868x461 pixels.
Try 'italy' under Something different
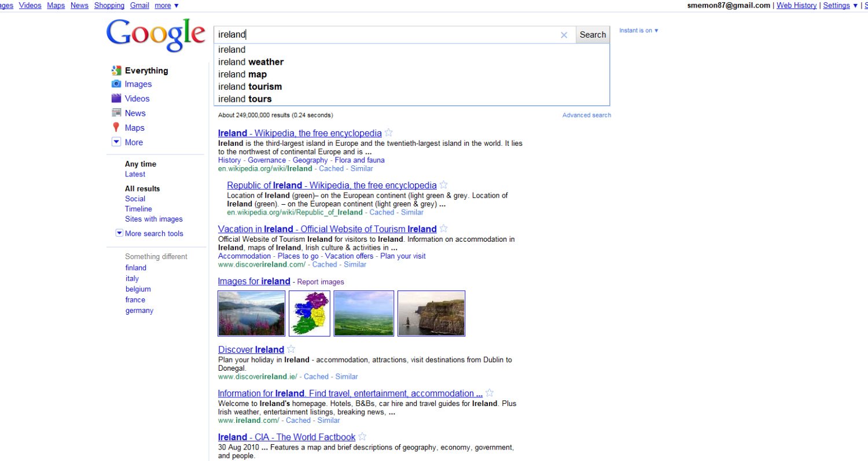point(132,279)
